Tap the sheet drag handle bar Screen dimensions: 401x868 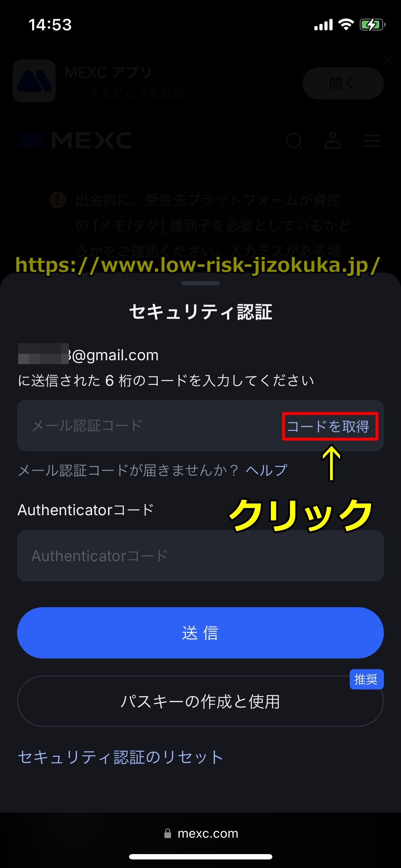click(200, 284)
